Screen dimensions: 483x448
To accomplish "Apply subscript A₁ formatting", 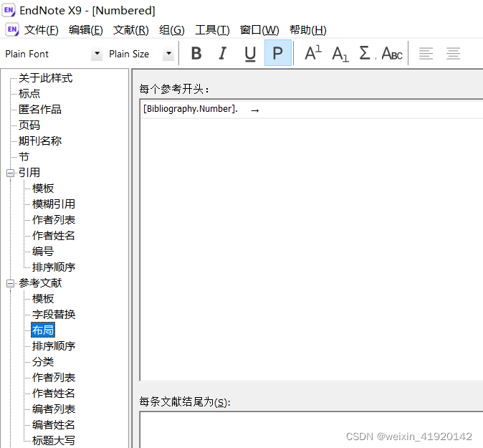I will 340,53.
